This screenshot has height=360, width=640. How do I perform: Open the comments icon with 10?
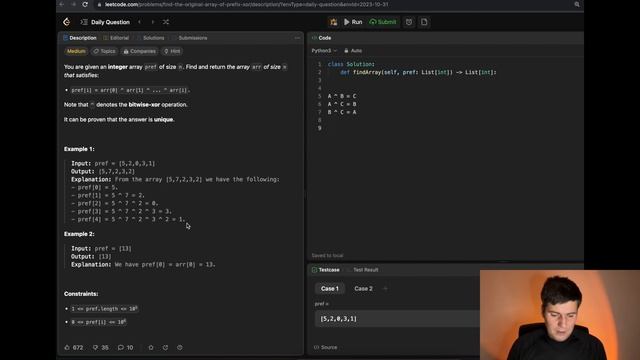[126, 348]
